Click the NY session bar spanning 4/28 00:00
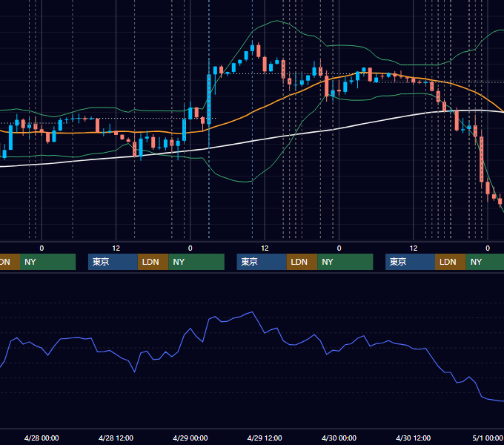The height and width of the screenshot is (445, 504). coord(47,262)
